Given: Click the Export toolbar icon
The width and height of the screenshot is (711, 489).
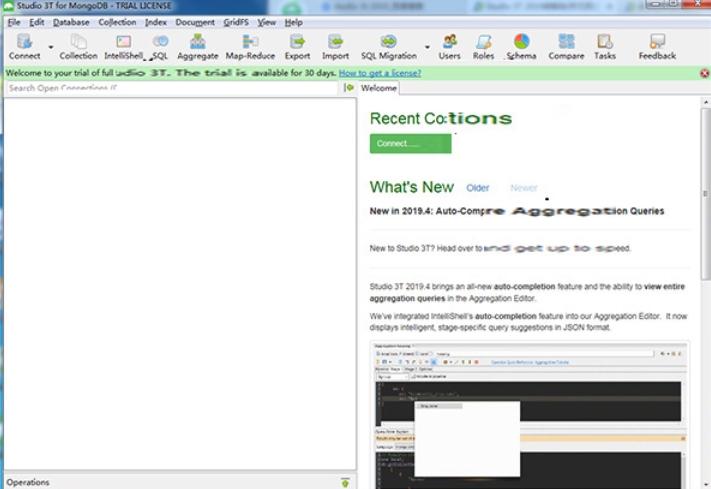Looking at the screenshot, I should click(x=297, y=46).
